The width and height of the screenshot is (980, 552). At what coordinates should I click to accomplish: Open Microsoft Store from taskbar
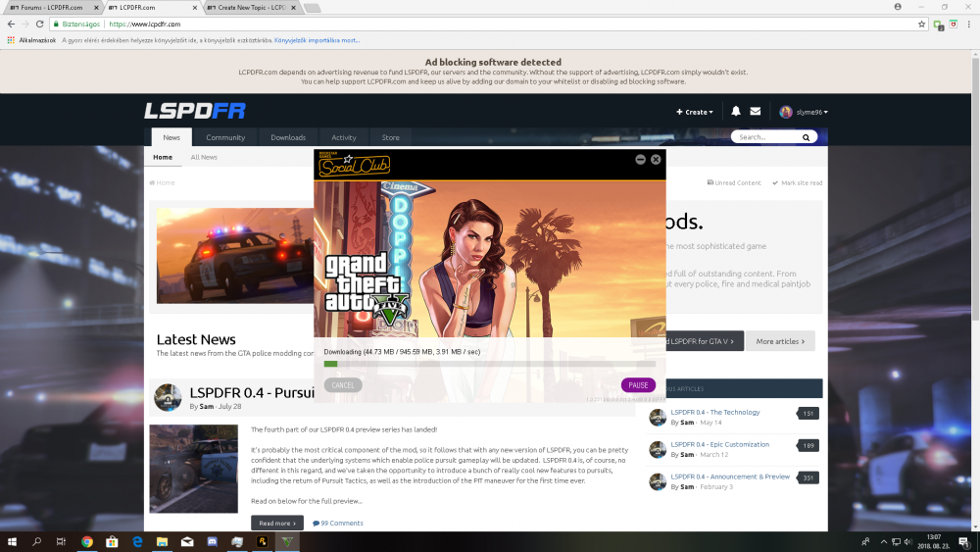[112, 541]
